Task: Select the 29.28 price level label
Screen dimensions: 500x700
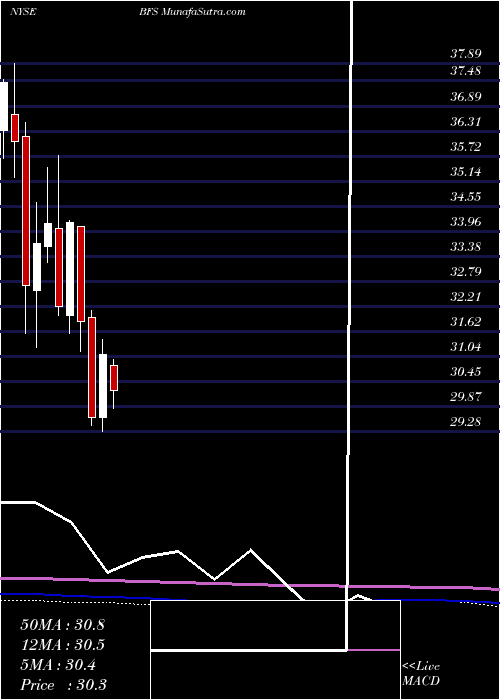Action: click(x=466, y=421)
